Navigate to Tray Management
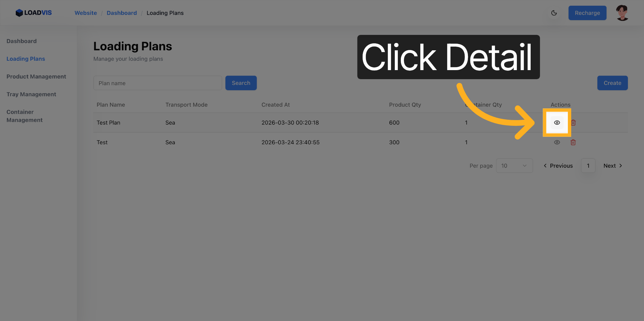Screen dimensions: 644x321 click(31, 94)
